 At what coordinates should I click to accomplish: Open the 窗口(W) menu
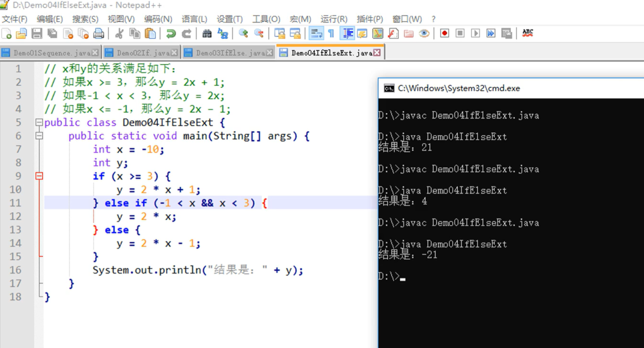tap(407, 19)
